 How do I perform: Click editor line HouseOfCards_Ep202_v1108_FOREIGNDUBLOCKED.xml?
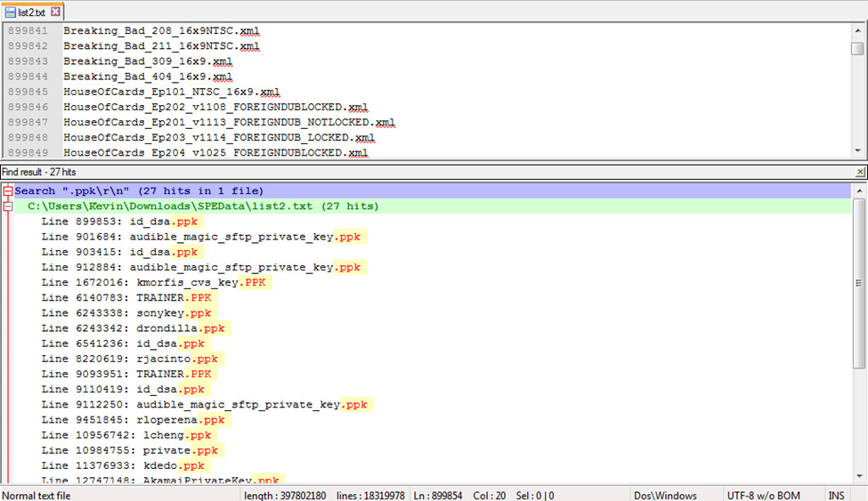pos(216,107)
